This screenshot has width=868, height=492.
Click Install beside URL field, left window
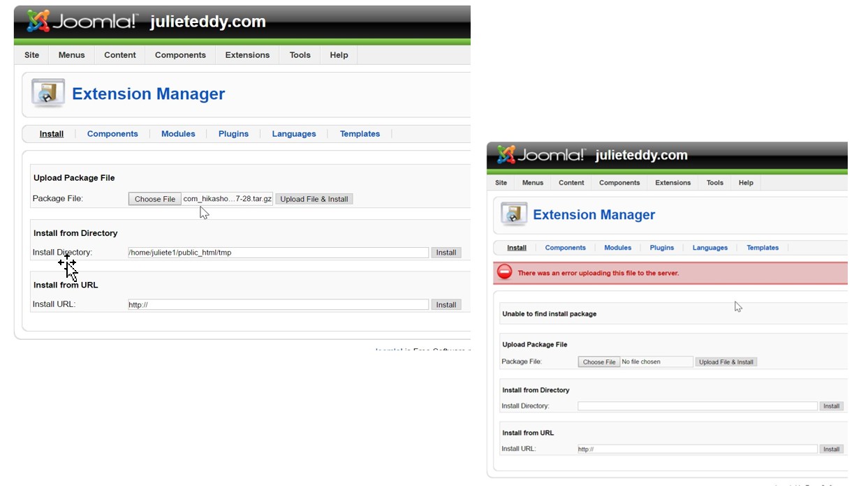tap(446, 305)
